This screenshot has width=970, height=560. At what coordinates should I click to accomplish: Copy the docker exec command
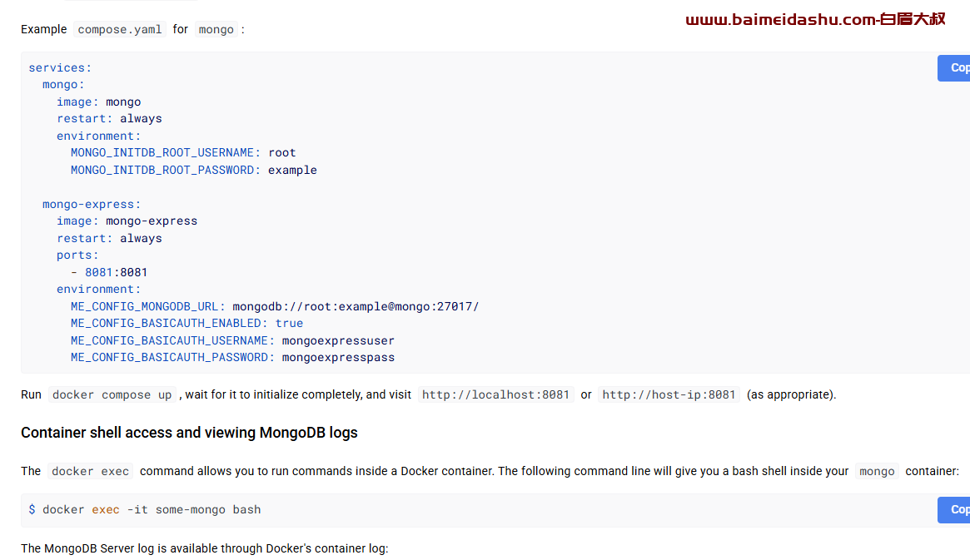click(954, 510)
